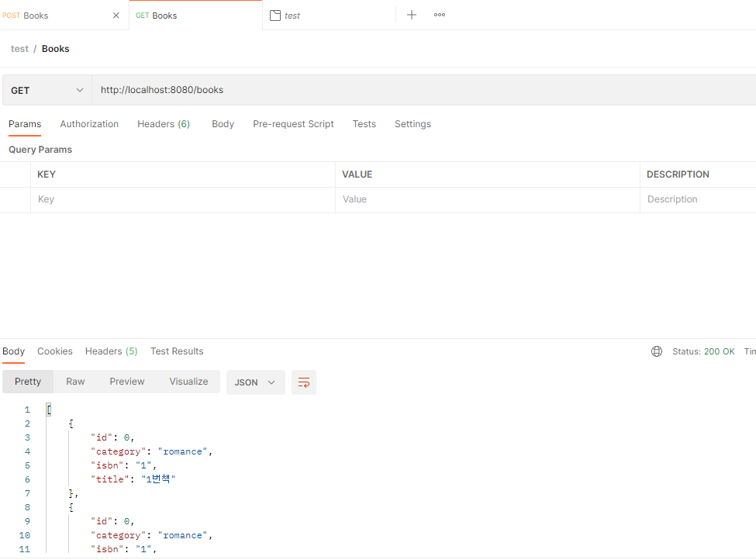Open the JSON format dropdown
756x560 pixels.
[256, 382]
